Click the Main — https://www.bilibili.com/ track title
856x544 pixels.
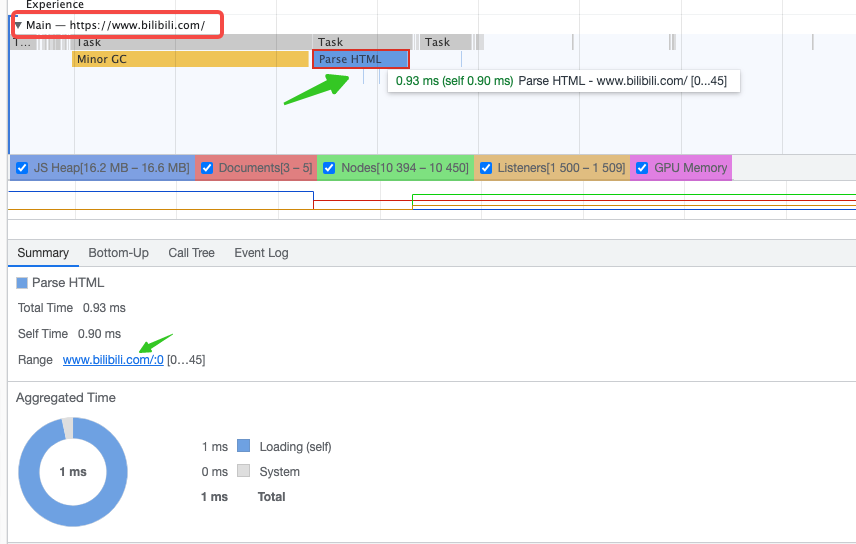[116, 25]
